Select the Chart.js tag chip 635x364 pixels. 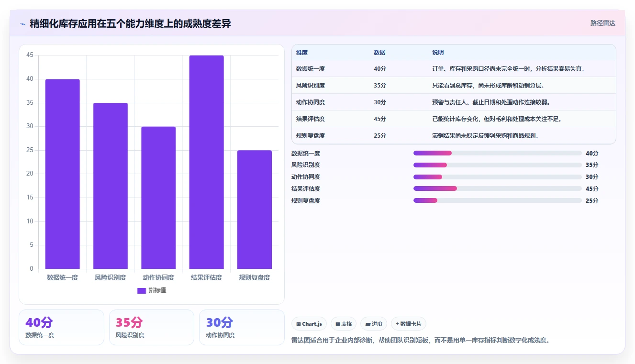(x=309, y=324)
